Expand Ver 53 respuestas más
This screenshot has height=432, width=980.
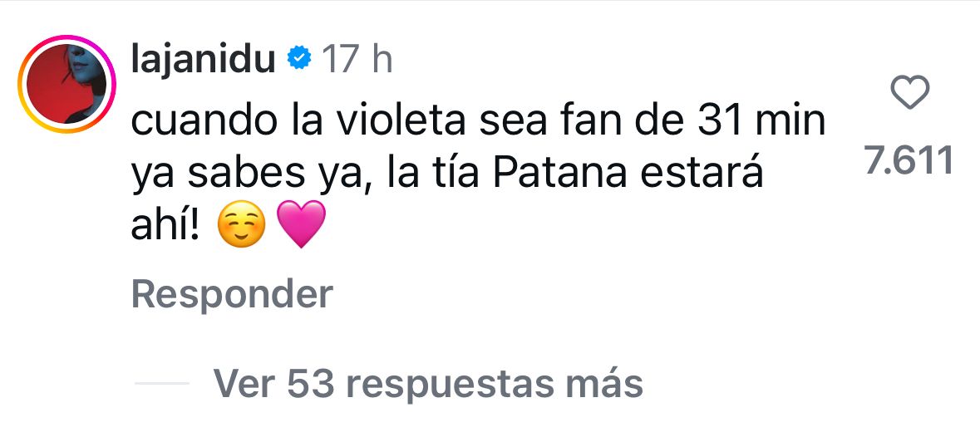pyautogui.click(x=428, y=383)
